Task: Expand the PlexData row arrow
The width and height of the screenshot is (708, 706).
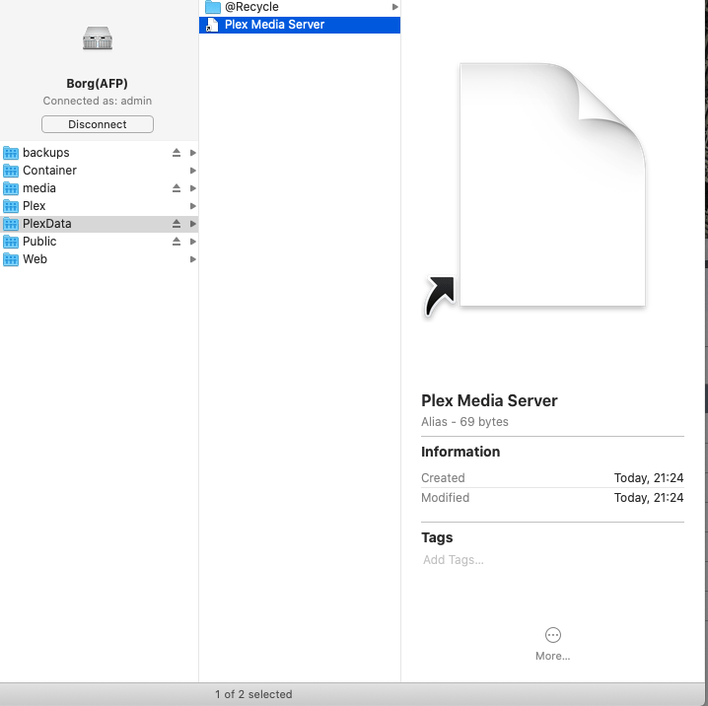Action: pyautogui.click(x=193, y=224)
